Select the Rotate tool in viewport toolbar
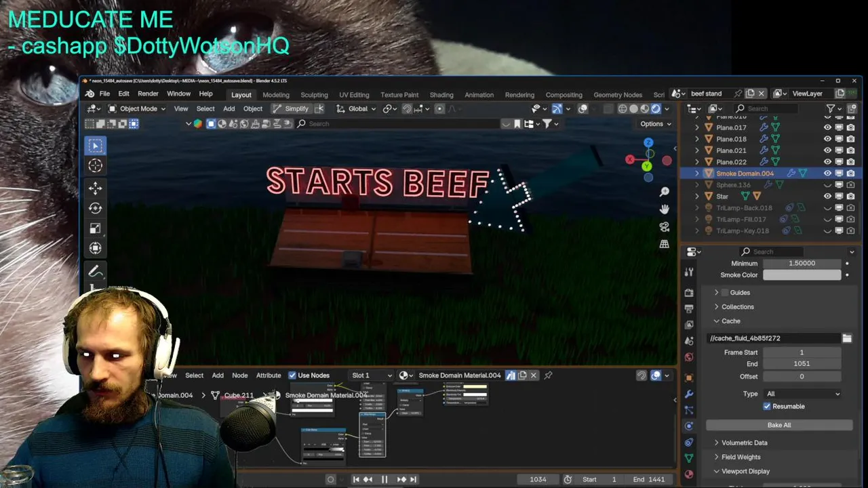868x488 pixels. 95,208
